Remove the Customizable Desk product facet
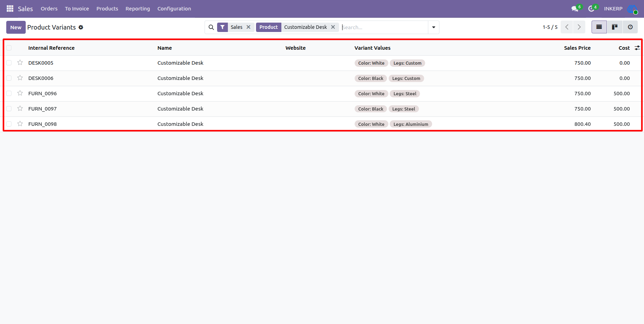This screenshot has width=644, height=324. coord(333,27)
